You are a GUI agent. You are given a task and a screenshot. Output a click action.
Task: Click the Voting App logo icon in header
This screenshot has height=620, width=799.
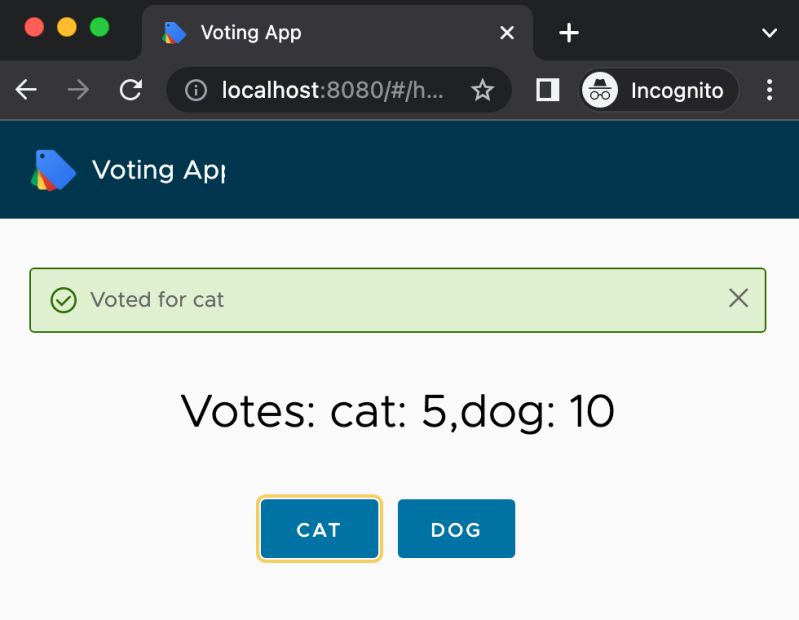[53, 170]
